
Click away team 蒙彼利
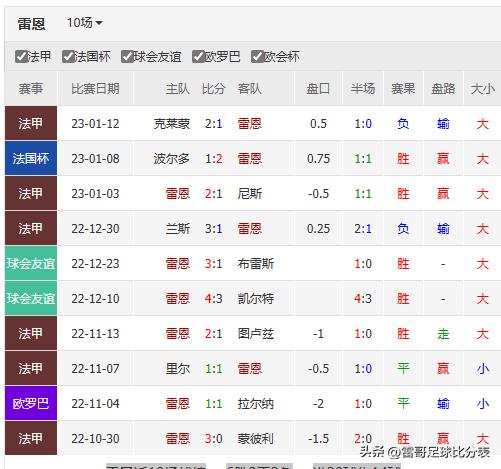tap(256, 439)
